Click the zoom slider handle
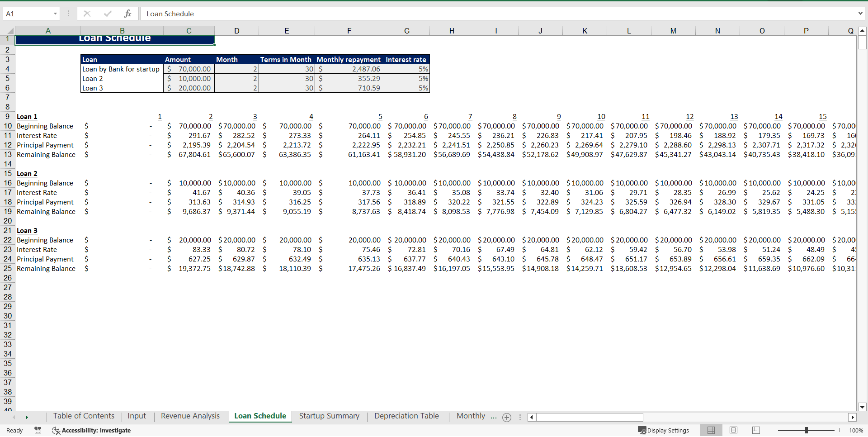The image size is (868, 437). [x=806, y=430]
